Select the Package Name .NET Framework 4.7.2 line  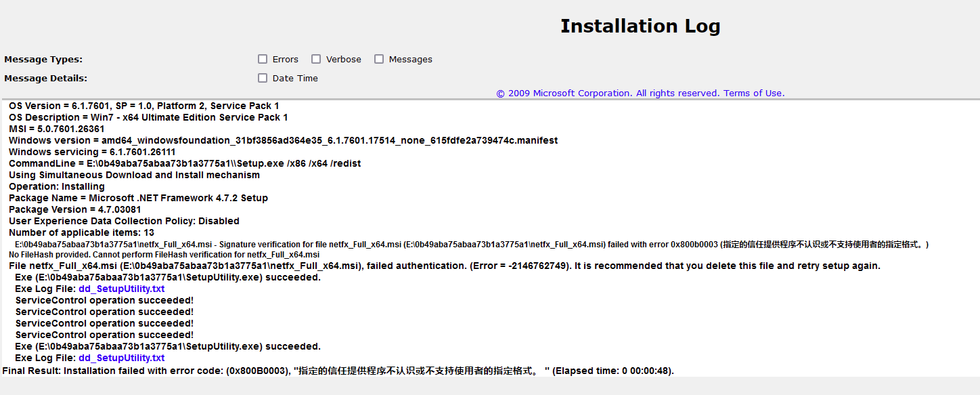coord(138,198)
